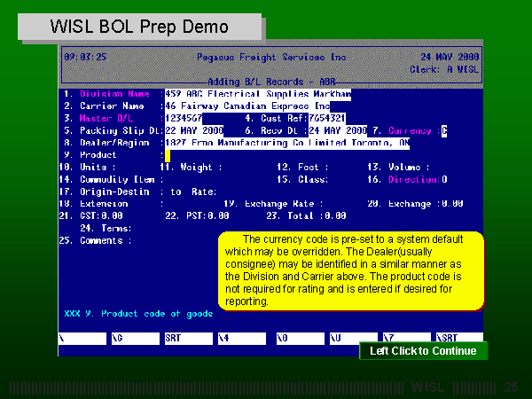Viewport: 532px width, 399px height.
Task: Click the \SRT function key box
Action: pyautogui.click(x=457, y=339)
